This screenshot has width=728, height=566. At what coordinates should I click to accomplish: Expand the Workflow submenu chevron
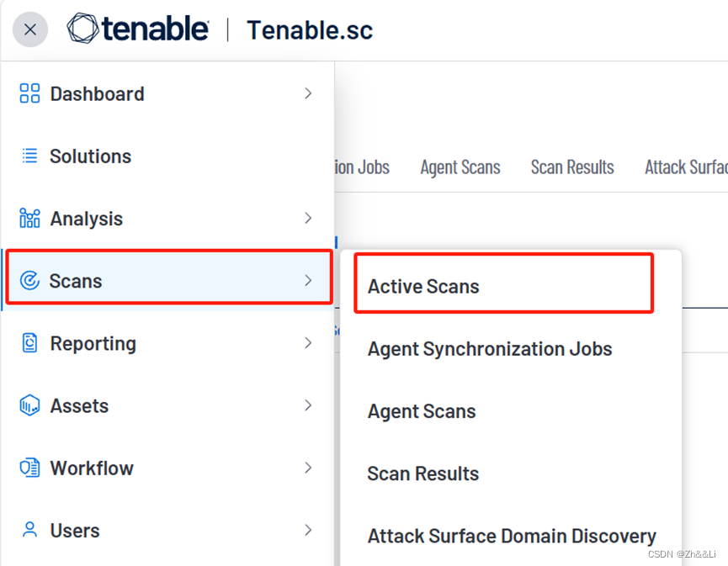308,468
